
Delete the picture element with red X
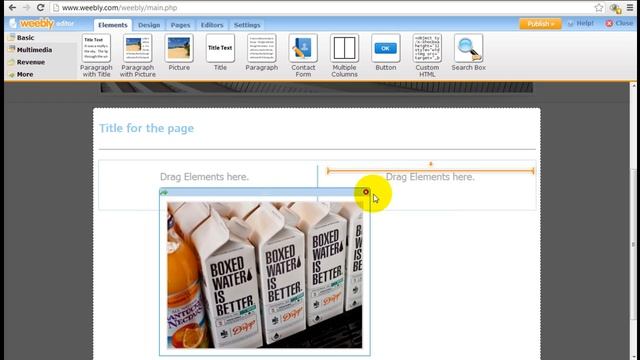(366, 192)
